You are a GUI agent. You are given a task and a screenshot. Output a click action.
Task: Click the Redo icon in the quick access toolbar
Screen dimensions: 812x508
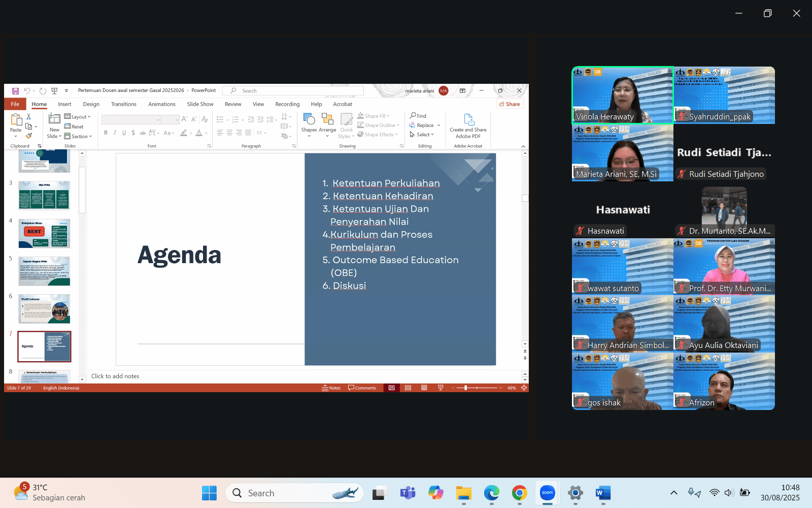click(43, 91)
